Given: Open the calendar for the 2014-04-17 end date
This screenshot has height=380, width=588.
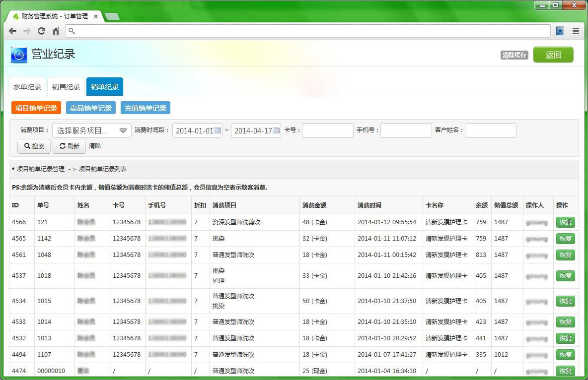Looking at the screenshot, I should (x=276, y=130).
